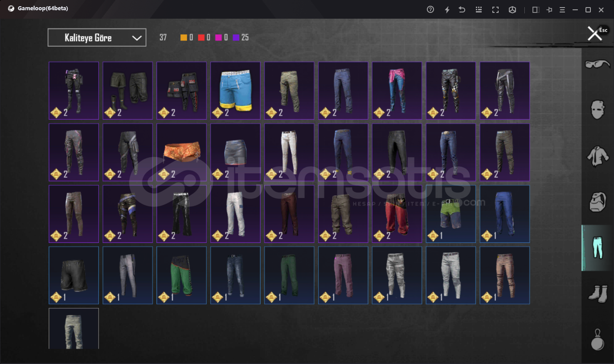Toggle fullscreen with the corner-brackets icon

(495, 9)
